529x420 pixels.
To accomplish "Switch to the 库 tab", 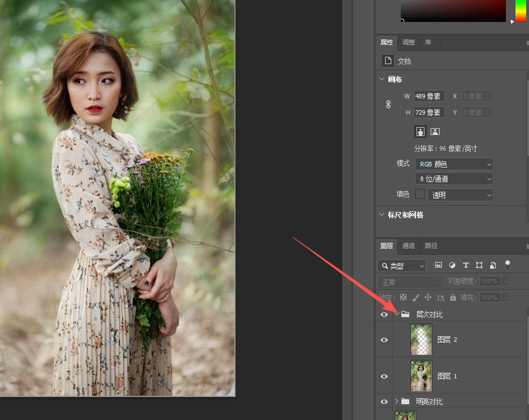I will coord(428,42).
